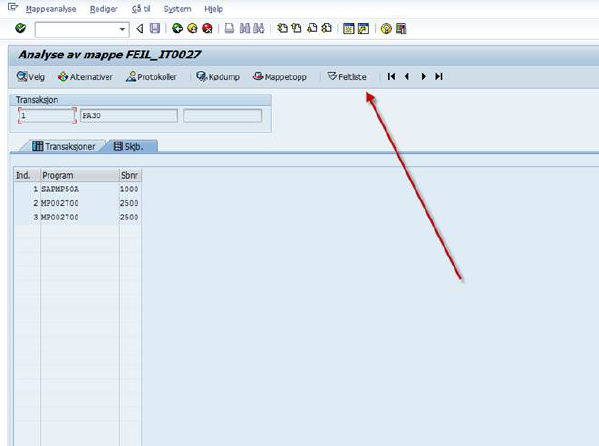Click the Protokoller button
The height and width of the screenshot is (446, 599).
coord(151,77)
